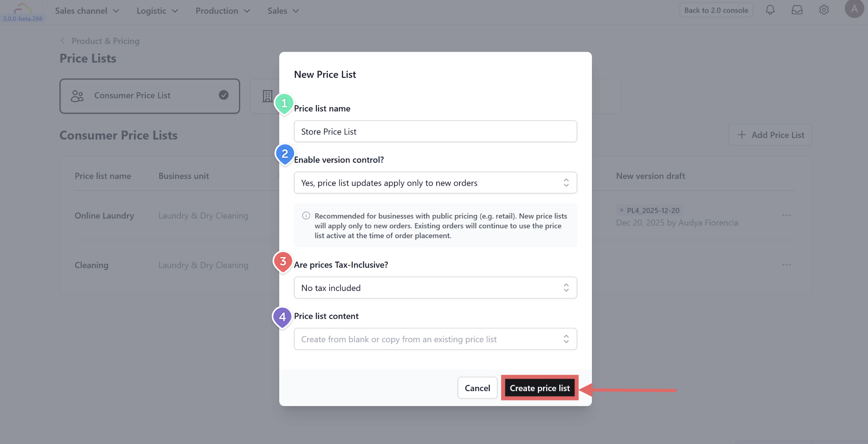Screen dimensions: 868x444
Task: Open more options for Online Laundry row
Action: (x=786, y=215)
